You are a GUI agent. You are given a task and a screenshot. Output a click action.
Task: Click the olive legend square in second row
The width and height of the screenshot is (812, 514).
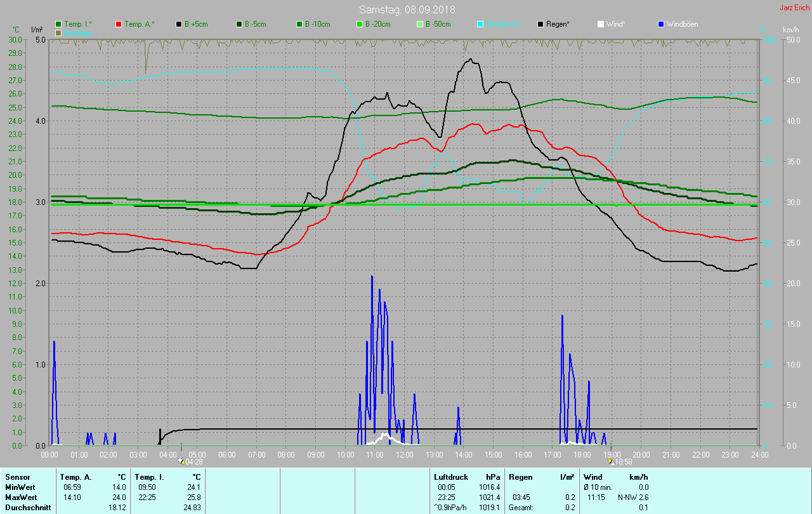click(59, 32)
